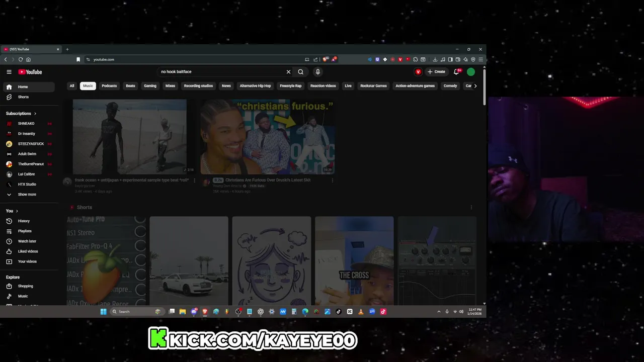
Task: Select the Recording studios chip
Action: (198, 86)
